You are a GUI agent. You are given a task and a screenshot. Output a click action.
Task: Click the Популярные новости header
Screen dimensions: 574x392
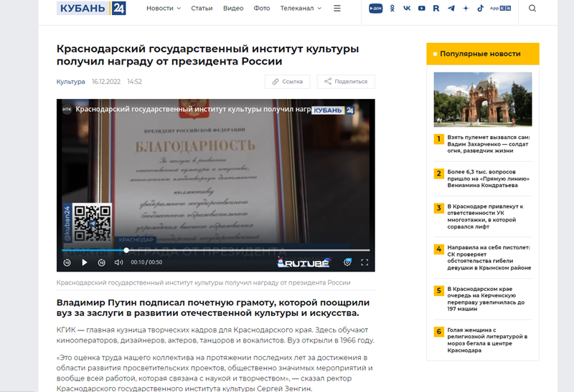(x=483, y=54)
